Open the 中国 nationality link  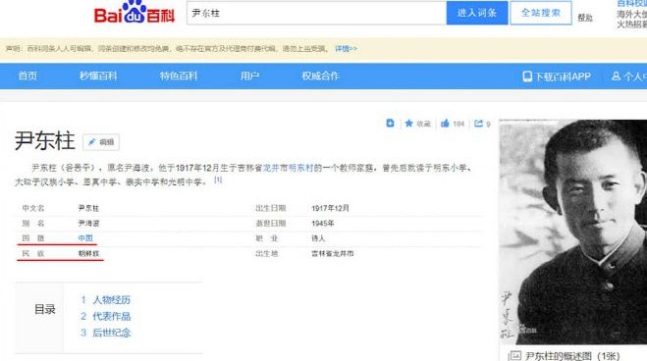pos(85,238)
